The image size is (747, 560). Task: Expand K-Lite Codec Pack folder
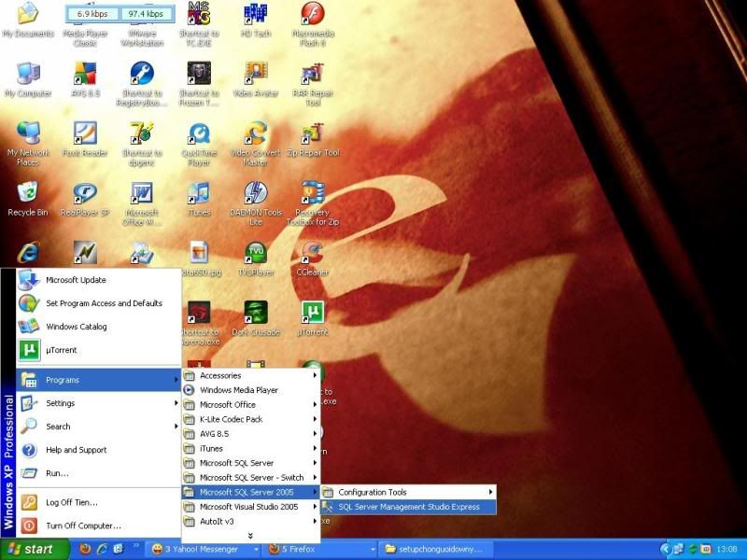pos(250,419)
